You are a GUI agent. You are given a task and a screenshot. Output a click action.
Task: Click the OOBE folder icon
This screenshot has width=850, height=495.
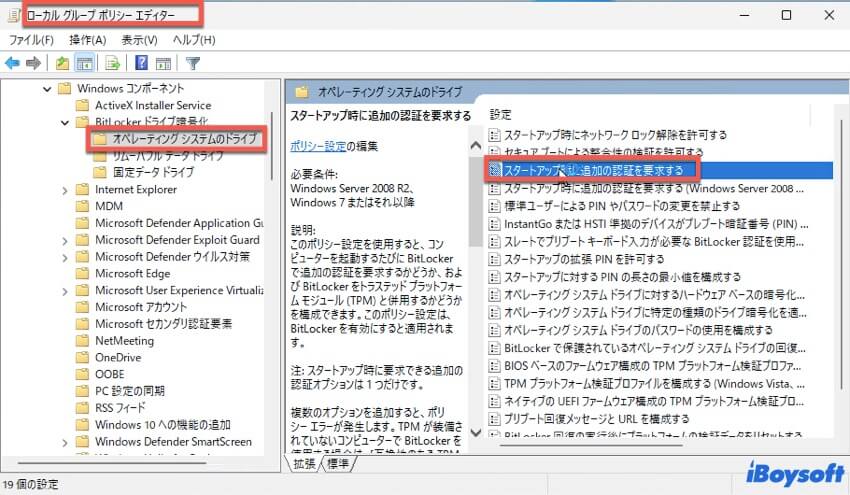82,374
